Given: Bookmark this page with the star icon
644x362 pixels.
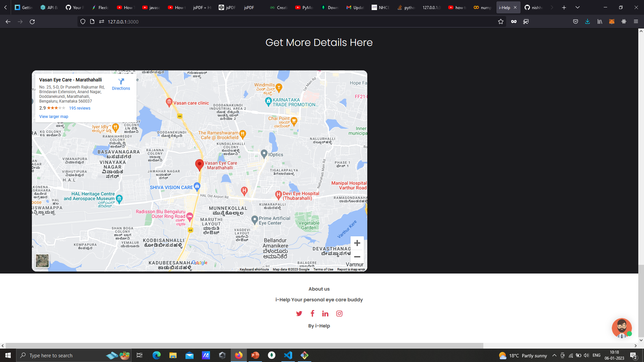Looking at the screenshot, I should click(501, 22).
